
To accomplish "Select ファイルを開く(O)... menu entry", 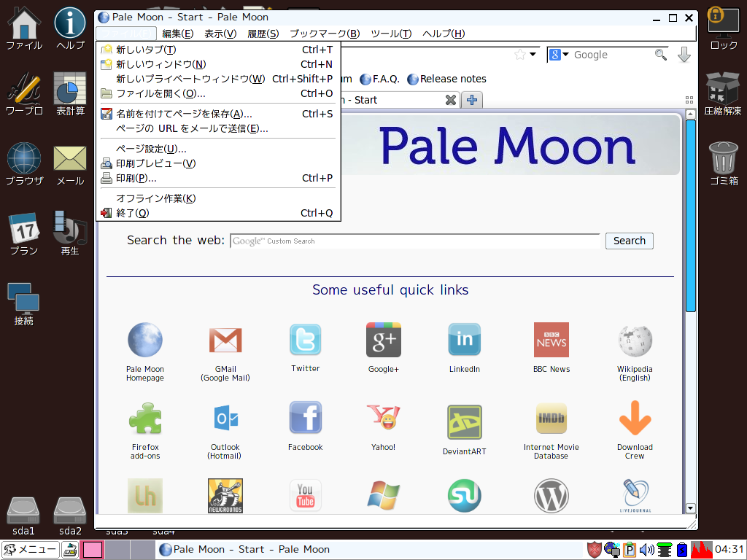I will click(218, 93).
